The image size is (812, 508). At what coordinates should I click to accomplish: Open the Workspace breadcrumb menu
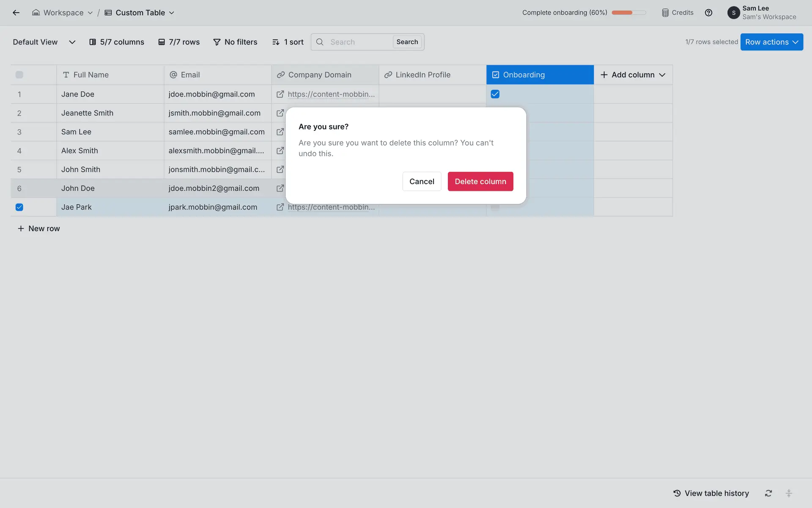click(63, 13)
